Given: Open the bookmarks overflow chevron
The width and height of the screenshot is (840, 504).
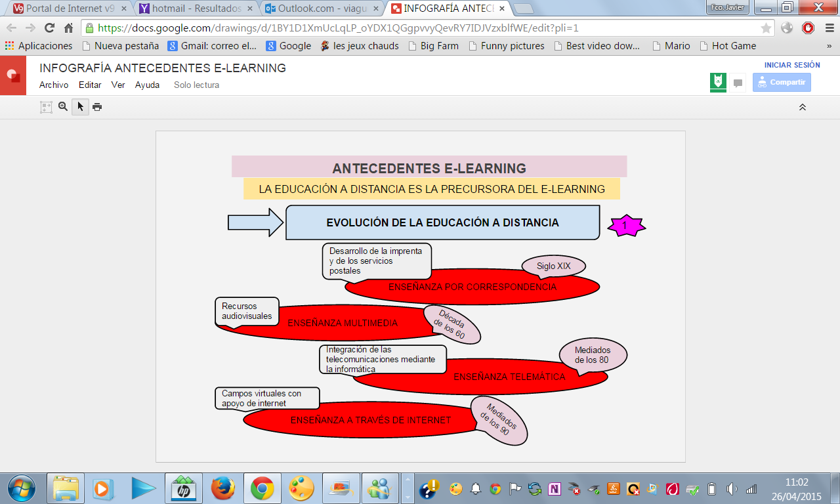Looking at the screenshot, I should 828,46.
